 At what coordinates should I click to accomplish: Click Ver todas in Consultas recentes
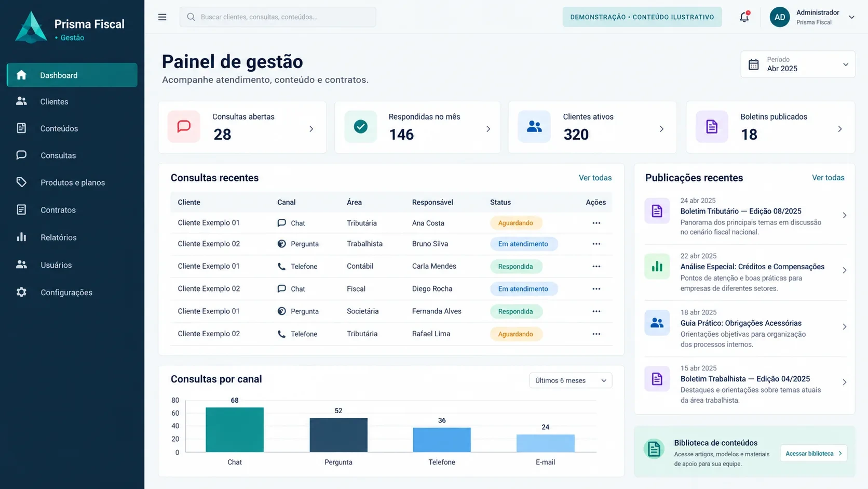point(595,178)
